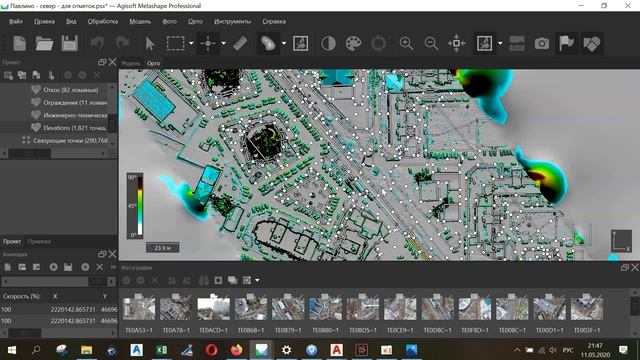Screen dimensions: 640x360
Task: Activate the draw point tool
Action: coord(208,43)
